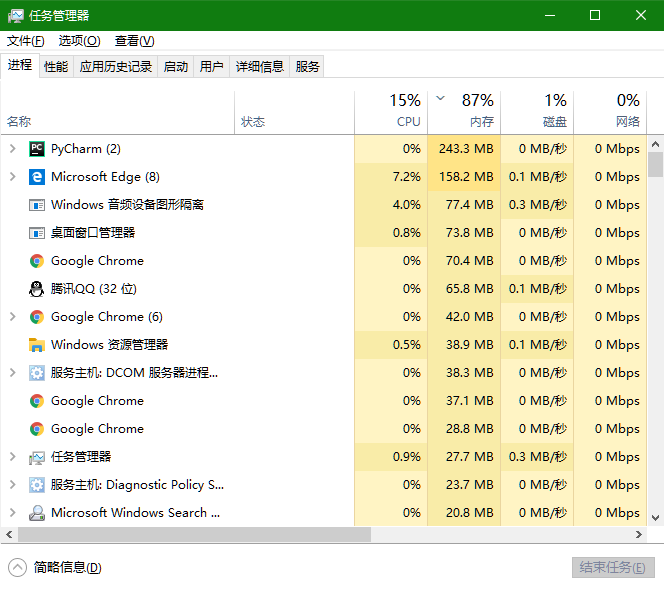Screen dimensions: 664x592
Task: Select the 20.8 MB memory cell
Action: (x=464, y=512)
